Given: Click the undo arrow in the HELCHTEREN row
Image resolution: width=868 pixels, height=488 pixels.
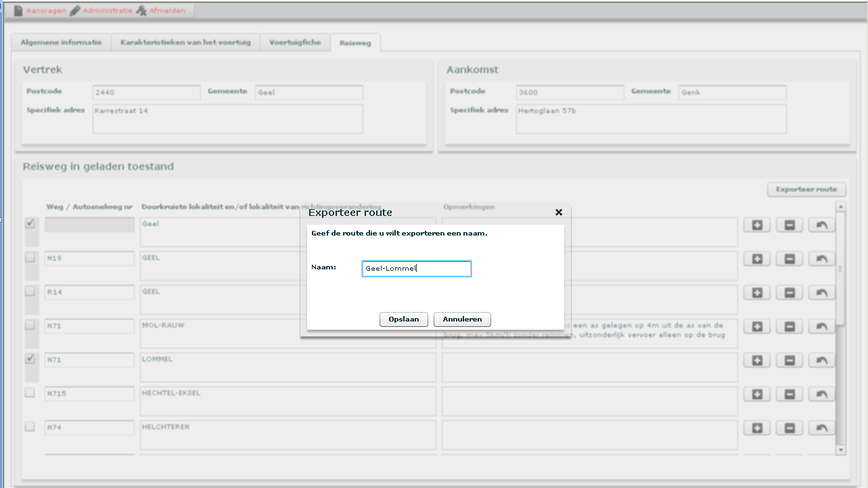Looking at the screenshot, I should [x=822, y=428].
